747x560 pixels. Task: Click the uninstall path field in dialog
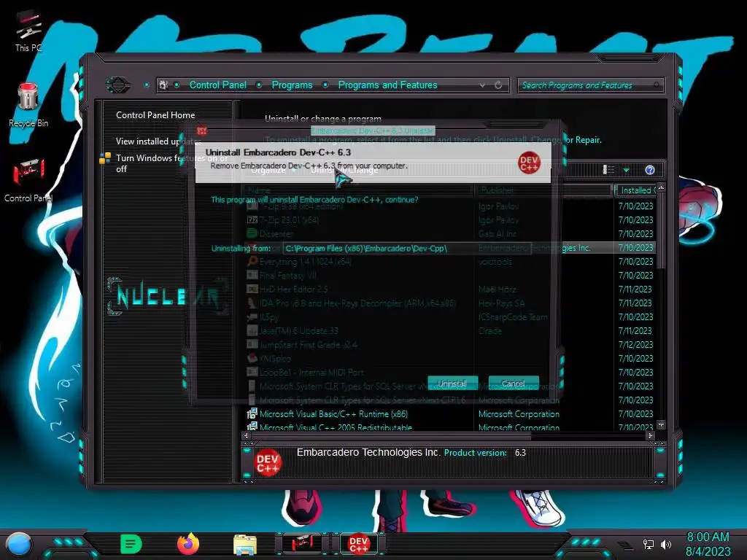pos(407,248)
